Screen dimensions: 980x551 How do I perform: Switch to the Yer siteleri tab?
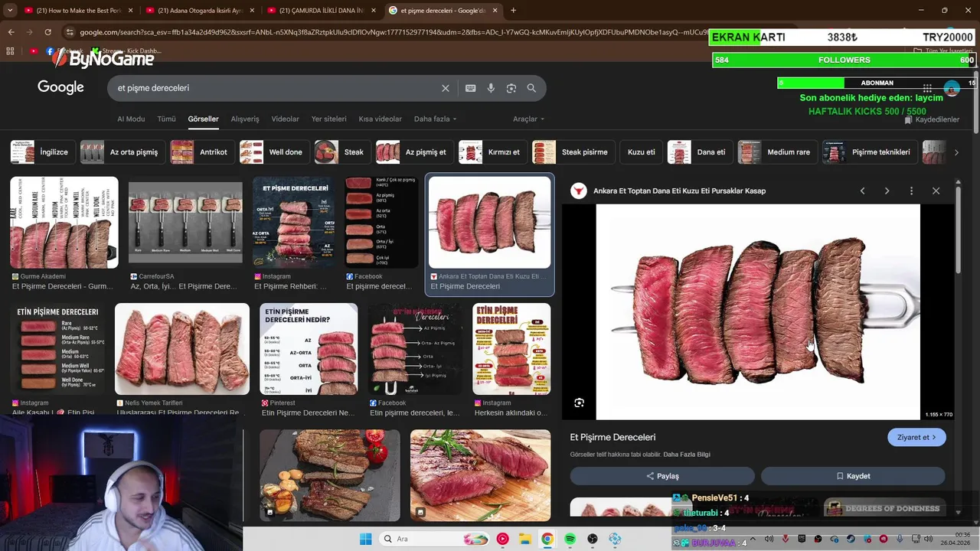[x=328, y=119]
